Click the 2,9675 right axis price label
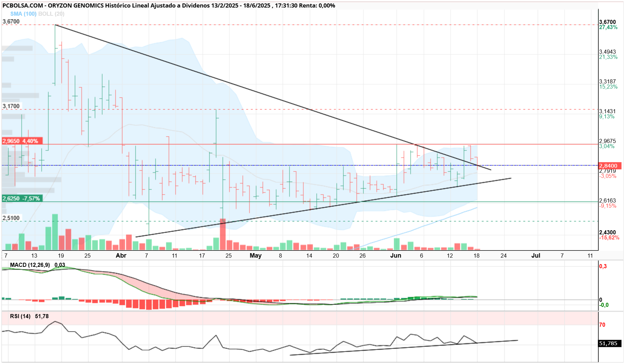 [x=607, y=141]
